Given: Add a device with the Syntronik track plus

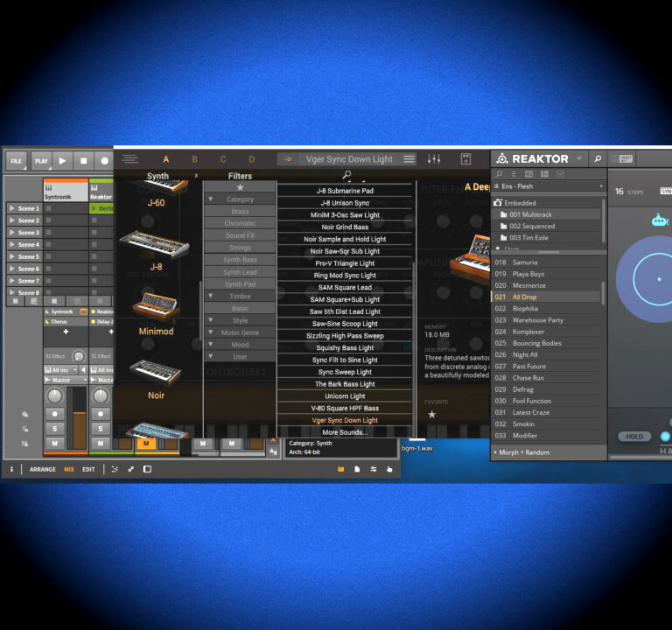Looking at the screenshot, I should 66,332.
